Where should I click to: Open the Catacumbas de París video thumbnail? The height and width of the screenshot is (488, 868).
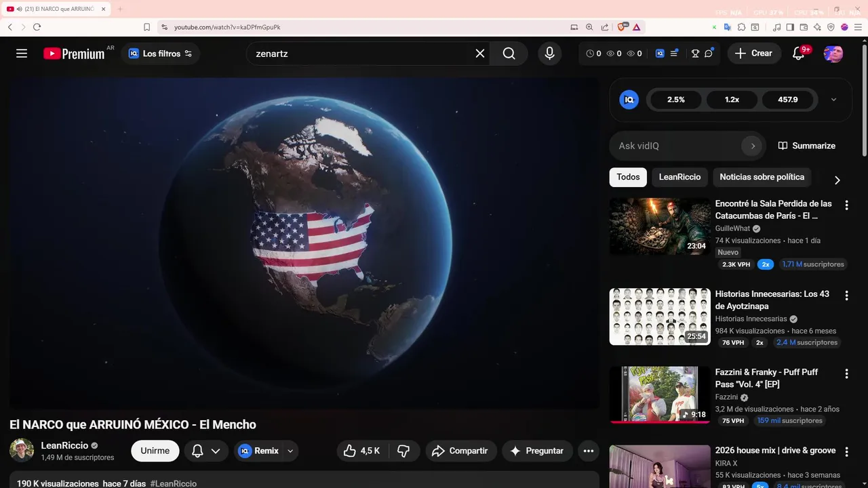tap(660, 226)
